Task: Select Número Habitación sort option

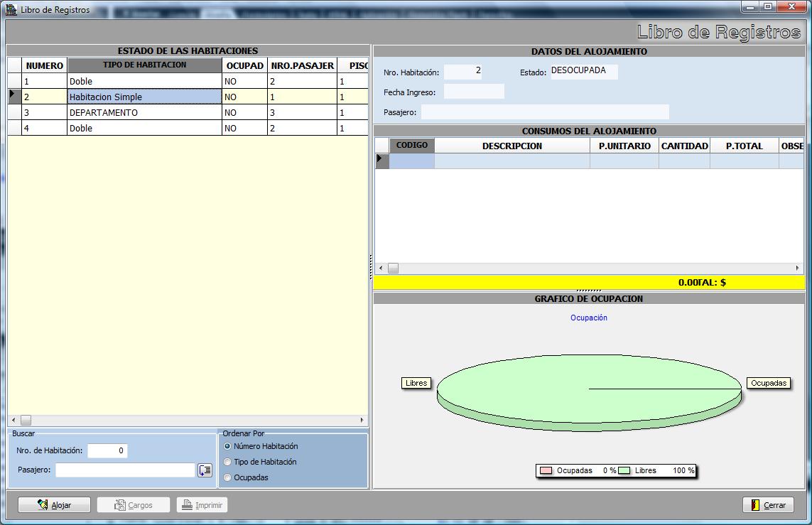Action: click(228, 446)
